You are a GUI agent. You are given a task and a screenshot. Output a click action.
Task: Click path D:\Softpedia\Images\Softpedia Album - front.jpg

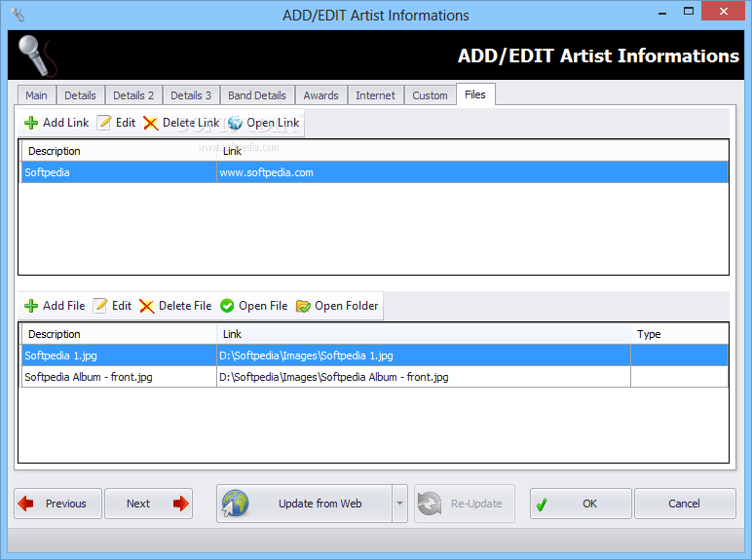pos(424,377)
